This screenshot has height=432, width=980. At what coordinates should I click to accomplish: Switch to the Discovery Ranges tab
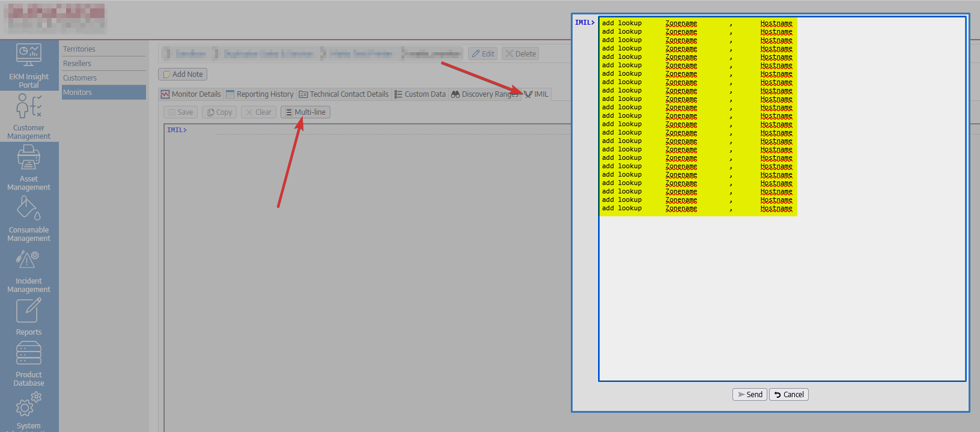point(485,94)
